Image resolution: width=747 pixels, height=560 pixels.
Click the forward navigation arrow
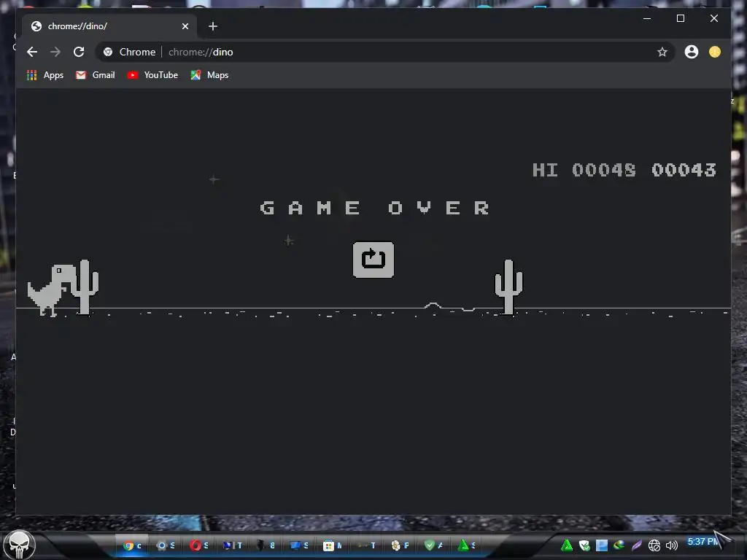click(x=55, y=52)
